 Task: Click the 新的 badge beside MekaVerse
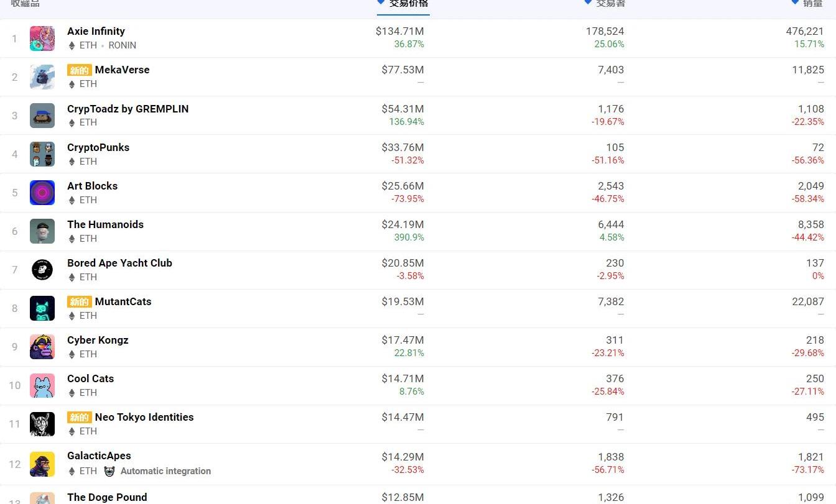point(80,70)
